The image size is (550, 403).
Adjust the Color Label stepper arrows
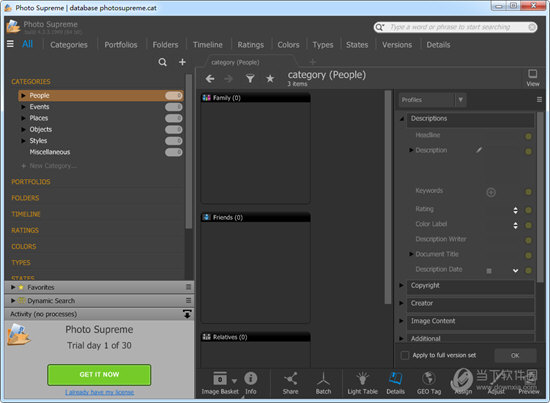pyautogui.click(x=515, y=225)
